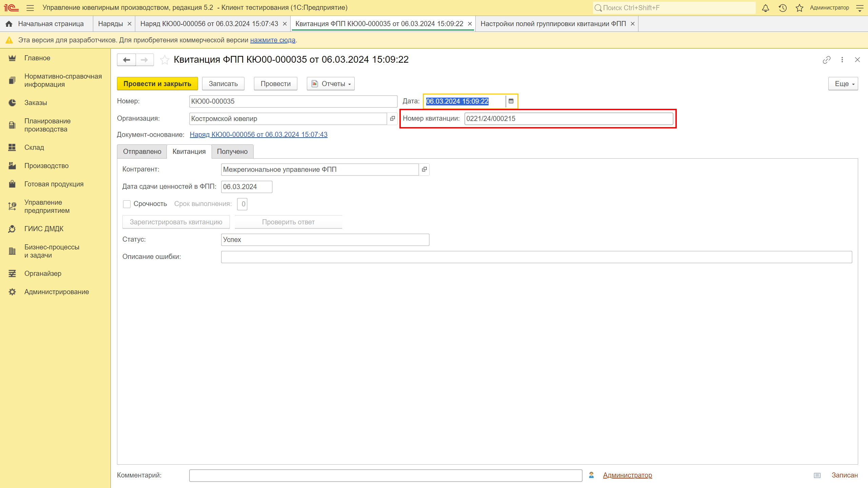This screenshot has height=488, width=868.
Task: Click the Описание ошибки field
Action: pyautogui.click(x=536, y=257)
